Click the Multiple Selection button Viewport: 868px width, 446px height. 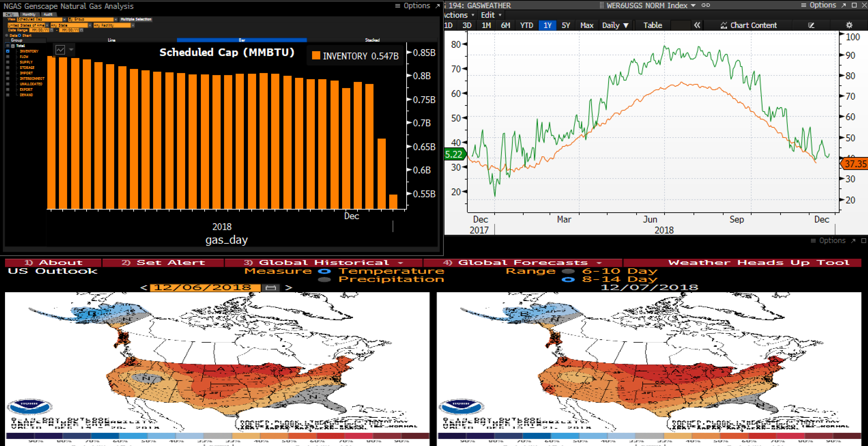136,19
